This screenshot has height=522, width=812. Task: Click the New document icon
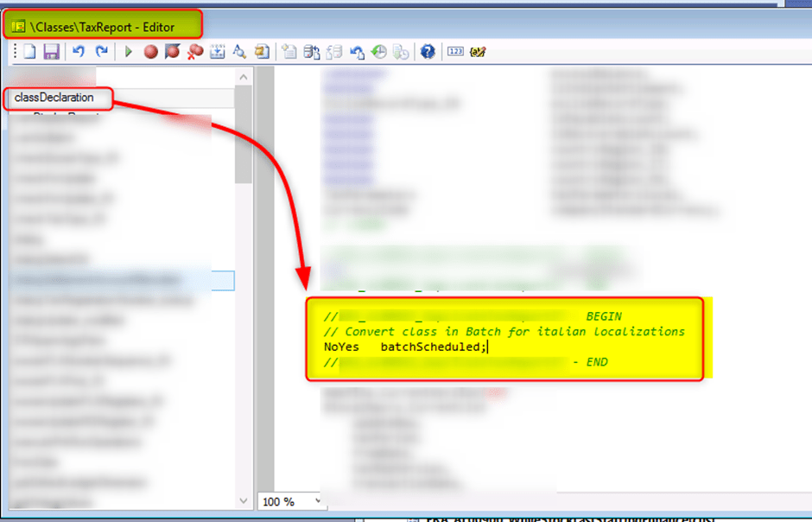point(29,52)
